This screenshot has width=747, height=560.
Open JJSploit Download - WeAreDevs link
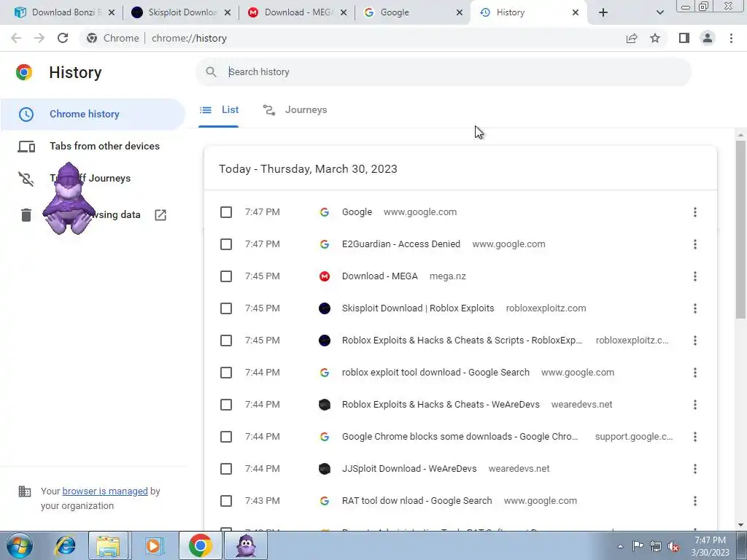coord(409,469)
